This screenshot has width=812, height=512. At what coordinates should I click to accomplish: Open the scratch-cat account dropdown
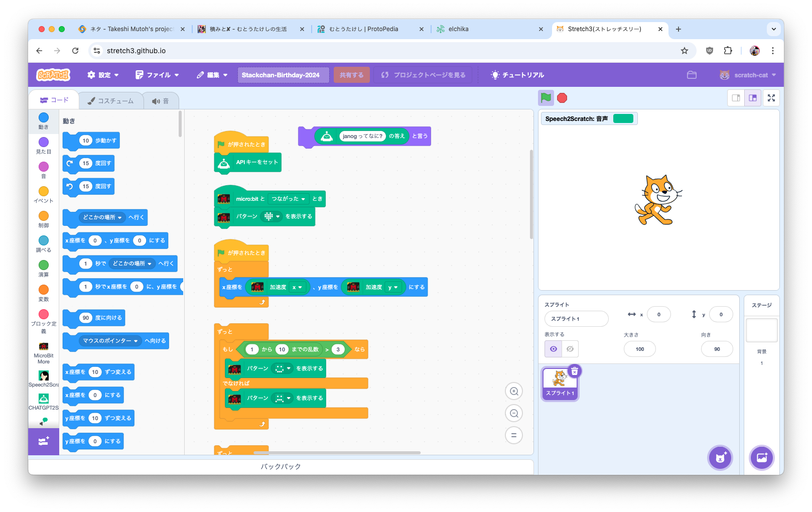(748, 75)
